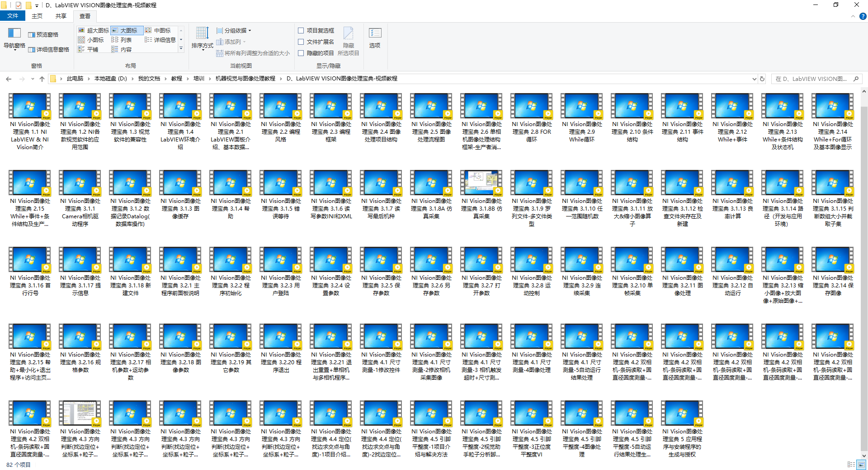Select video 3.1.8B 仿真采集 thumbnail
Viewport: 868px width, 470px height.
coord(481,183)
